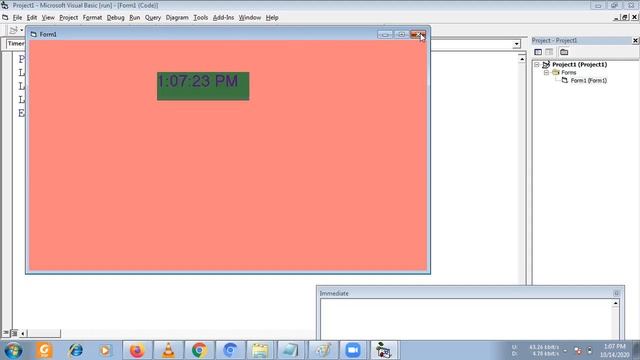Open Google Chrome from taskbar
Screen dimensions: 640x360
click(199, 350)
